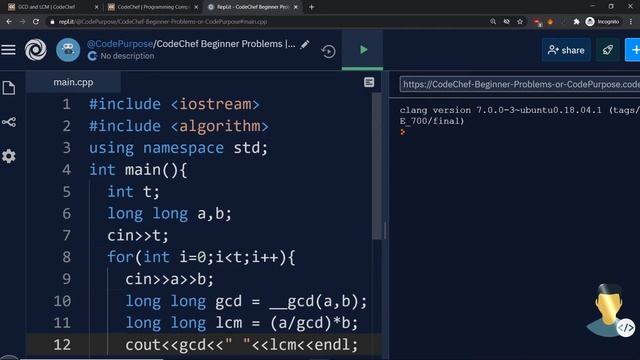The height and width of the screenshot is (360, 640).
Task: Click the rocket upgrade icon
Action: point(607,50)
